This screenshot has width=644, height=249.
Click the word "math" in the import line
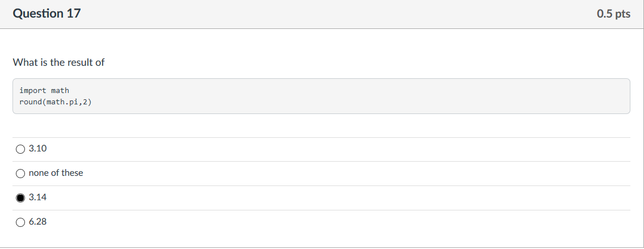(x=60, y=90)
